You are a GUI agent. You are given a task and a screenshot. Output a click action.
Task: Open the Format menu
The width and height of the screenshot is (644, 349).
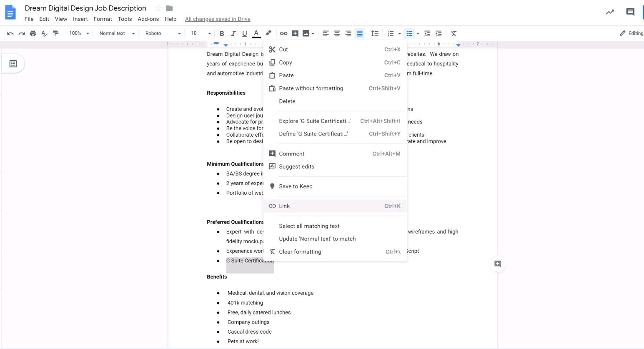pos(103,19)
